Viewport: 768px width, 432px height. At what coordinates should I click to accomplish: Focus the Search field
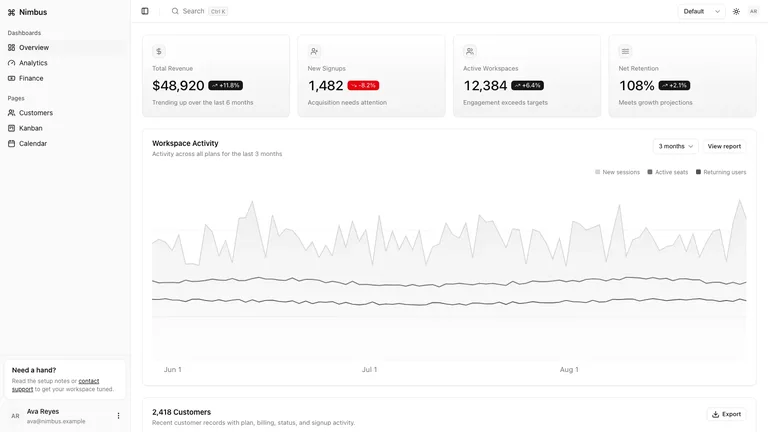pos(199,11)
